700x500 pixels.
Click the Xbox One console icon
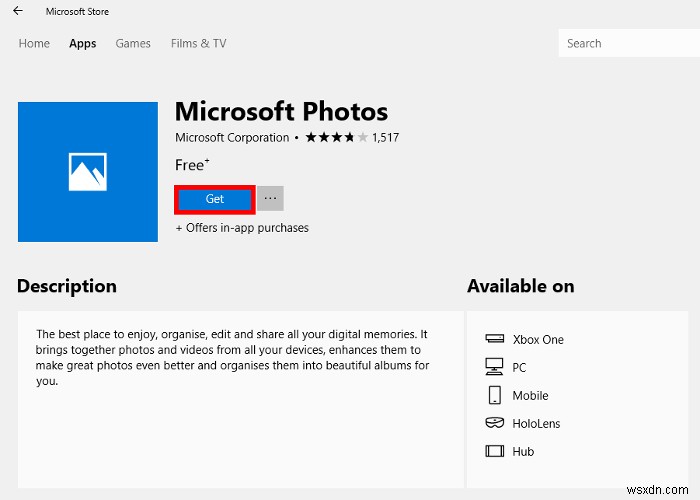coord(495,339)
